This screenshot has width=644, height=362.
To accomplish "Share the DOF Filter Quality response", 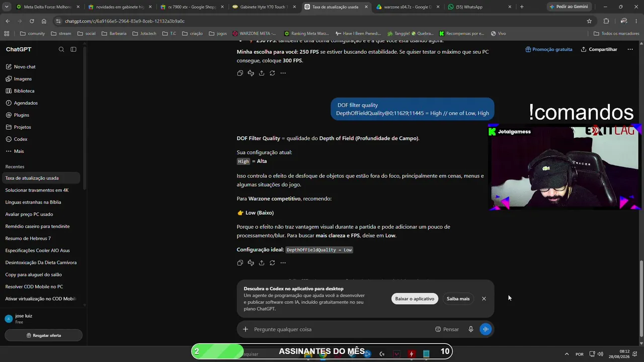I will [x=262, y=262].
